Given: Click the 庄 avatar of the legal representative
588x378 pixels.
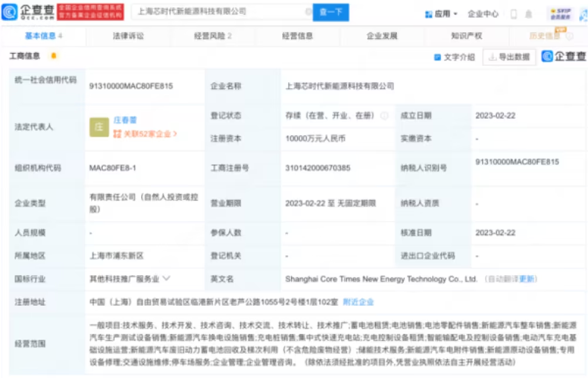Looking at the screenshot, I should coord(99,127).
